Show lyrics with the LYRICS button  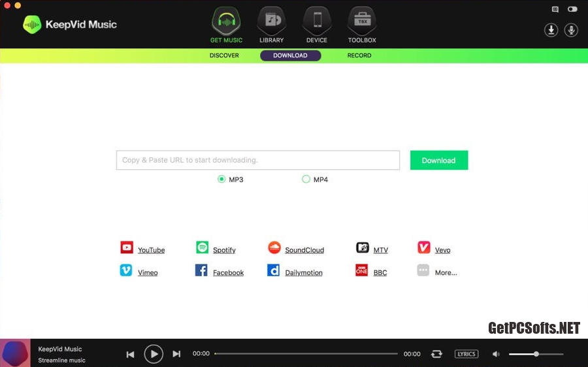pyautogui.click(x=466, y=354)
